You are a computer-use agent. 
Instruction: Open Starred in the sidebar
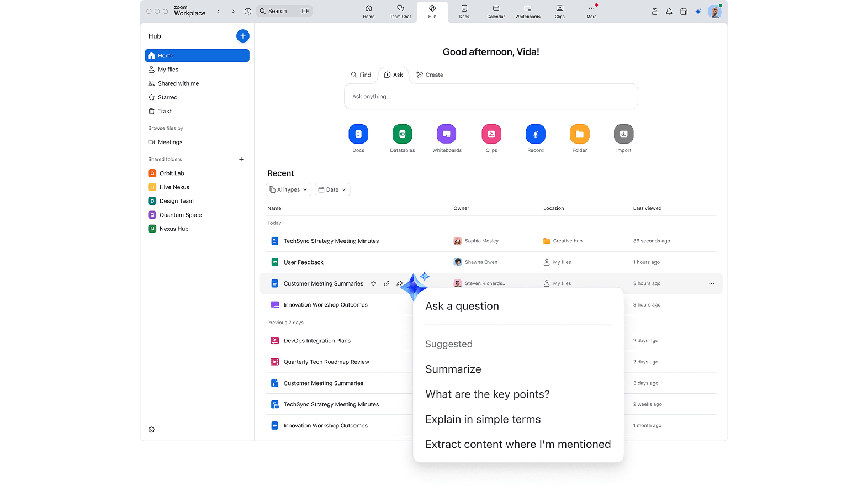(168, 97)
